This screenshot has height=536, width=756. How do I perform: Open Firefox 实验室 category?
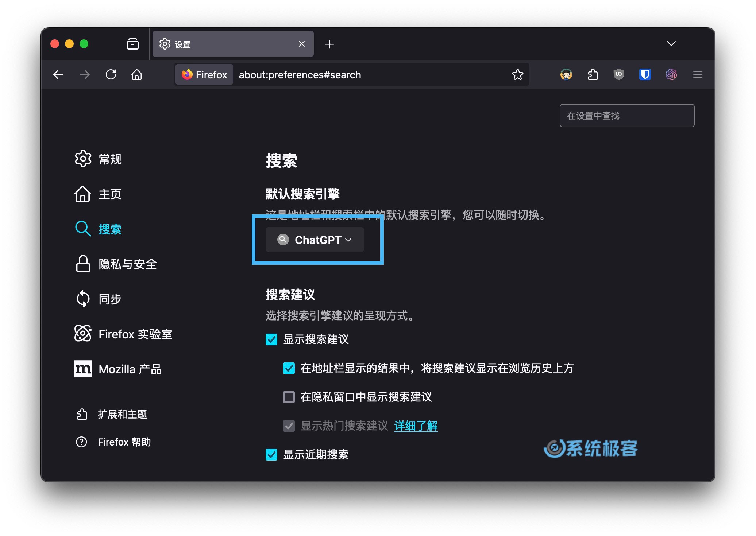coord(123,334)
